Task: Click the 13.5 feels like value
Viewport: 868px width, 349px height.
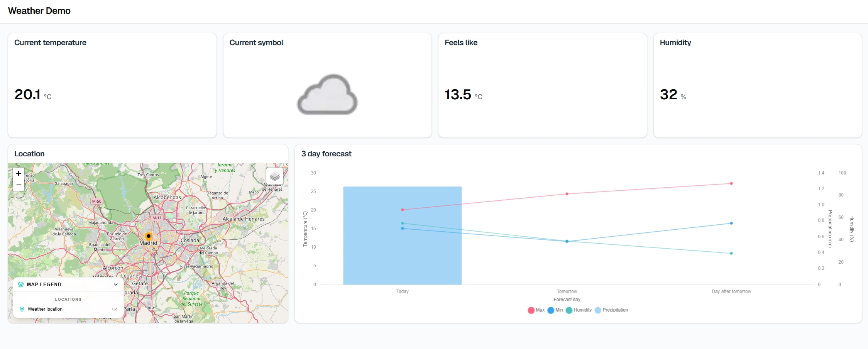Action: tap(458, 94)
